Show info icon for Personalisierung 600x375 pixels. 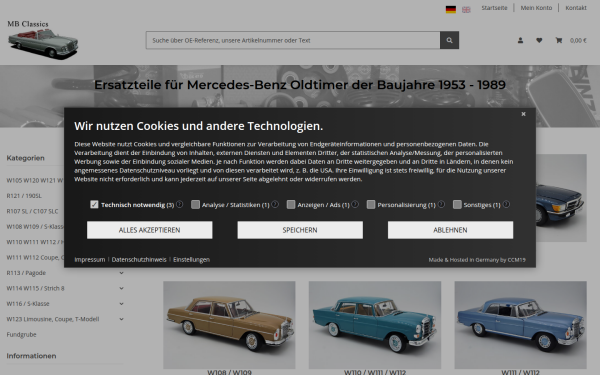pos(441,204)
